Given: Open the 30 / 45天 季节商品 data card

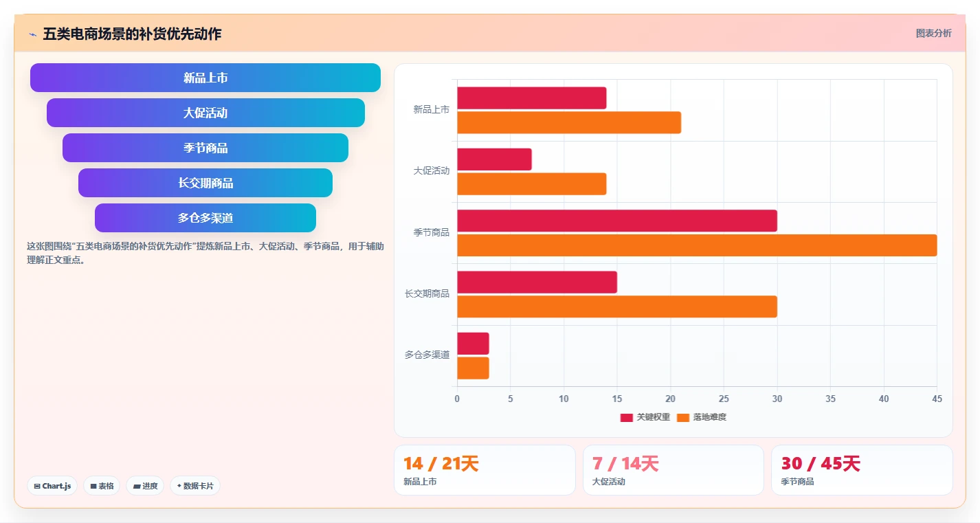Looking at the screenshot, I should click(x=862, y=470).
